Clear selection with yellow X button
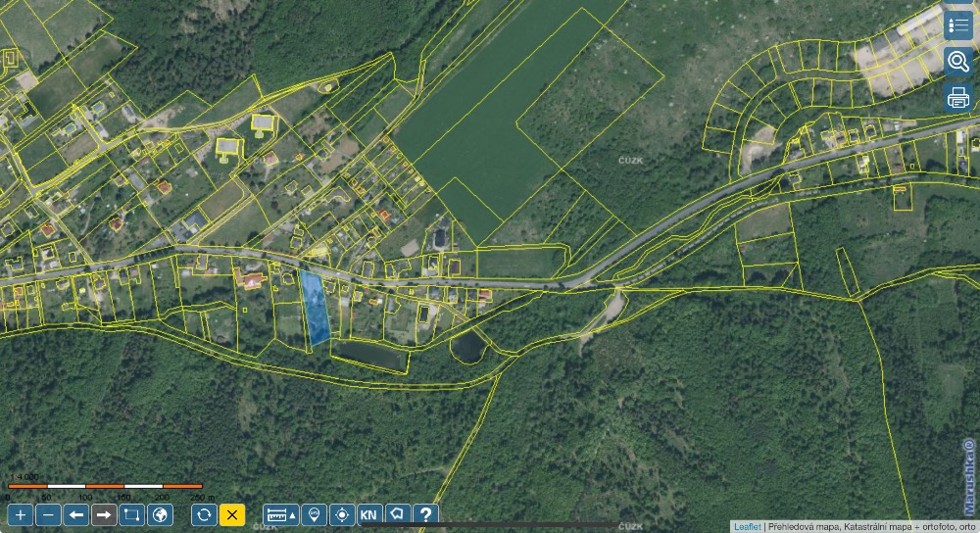980x533 pixels. [232, 515]
